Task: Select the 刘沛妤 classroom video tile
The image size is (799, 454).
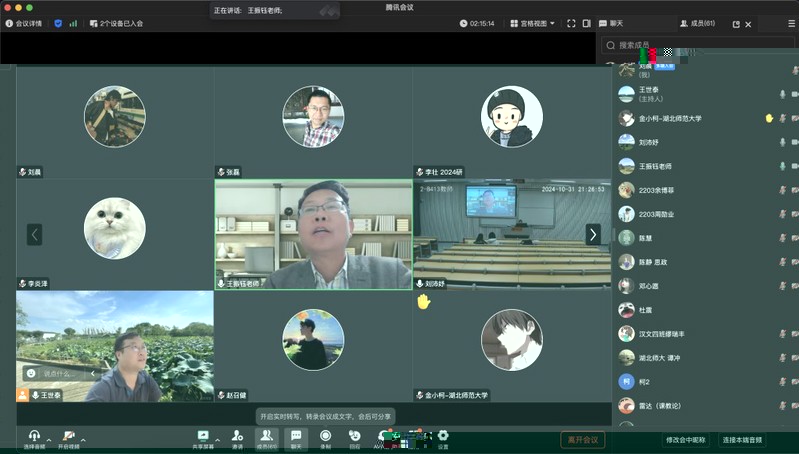Action: [x=512, y=234]
